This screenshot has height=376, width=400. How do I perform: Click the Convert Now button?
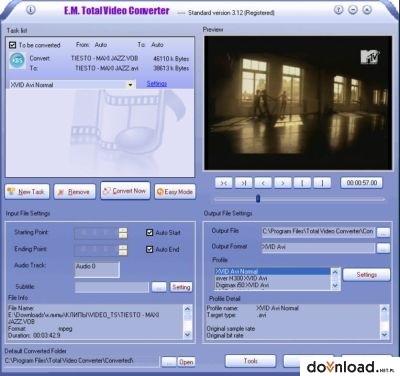click(125, 191)
